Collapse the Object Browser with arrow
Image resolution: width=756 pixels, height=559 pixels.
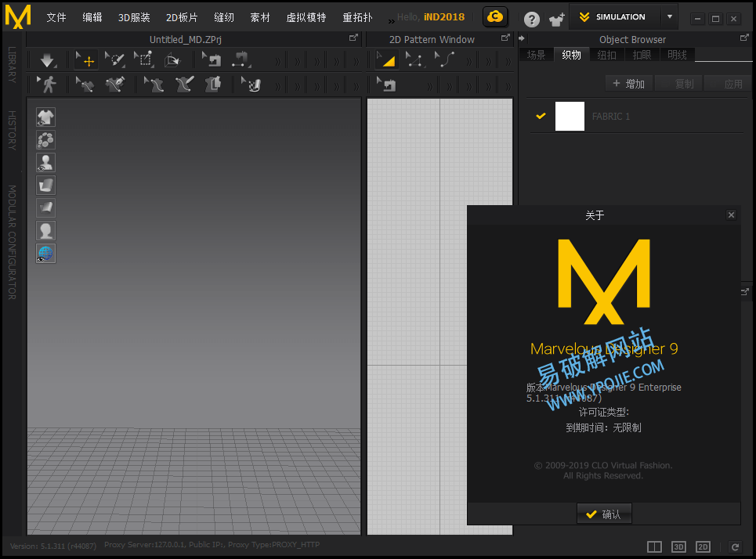tap(521, 38)
